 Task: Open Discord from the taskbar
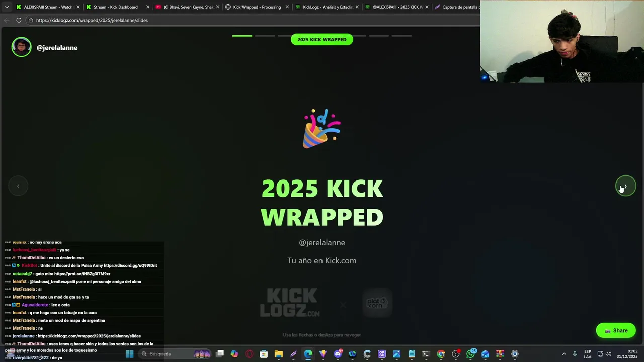click(x=338, y=354)
